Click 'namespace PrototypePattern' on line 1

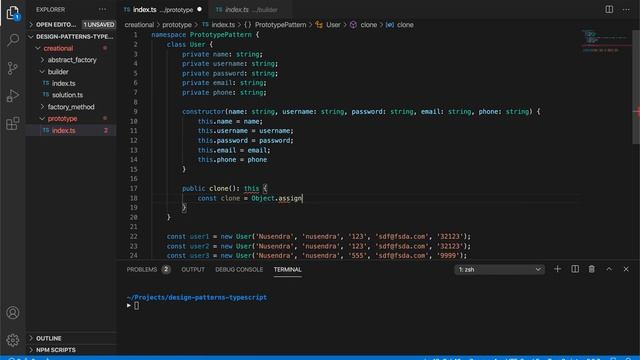click(202, 35)
